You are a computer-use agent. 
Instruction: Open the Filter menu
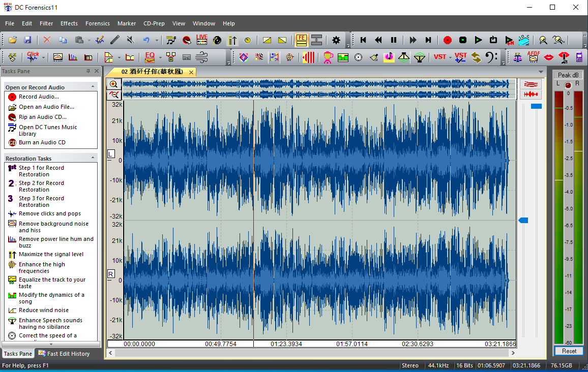pos(46,23)
